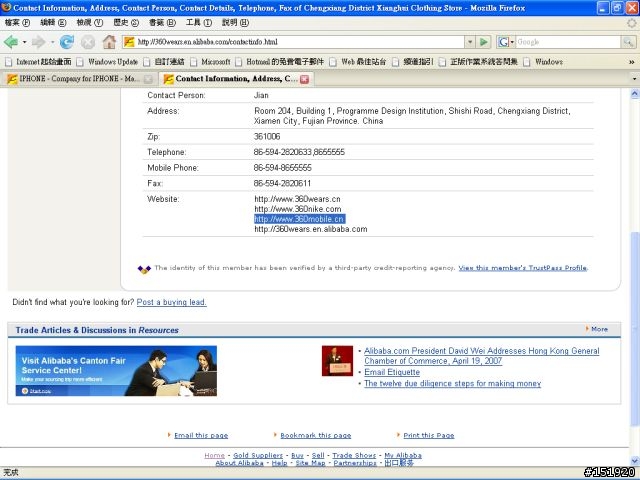Open the 編輯 (E) menu
Screen dimensions: 640x480
coord(53,22)
